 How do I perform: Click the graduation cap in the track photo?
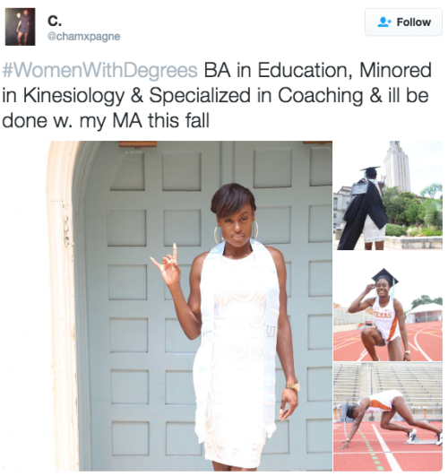pos(384,275)
